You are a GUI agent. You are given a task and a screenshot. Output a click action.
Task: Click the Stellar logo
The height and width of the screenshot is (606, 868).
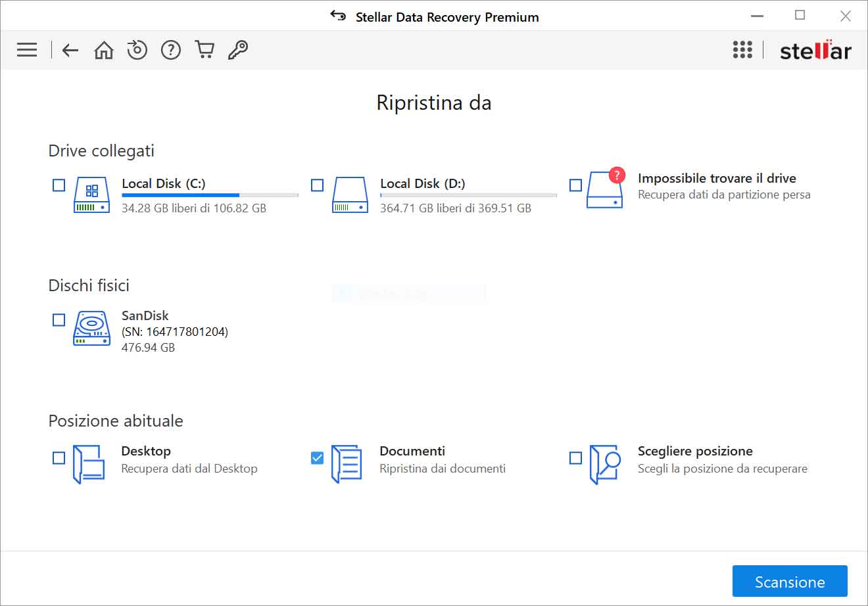pos(815,49)
